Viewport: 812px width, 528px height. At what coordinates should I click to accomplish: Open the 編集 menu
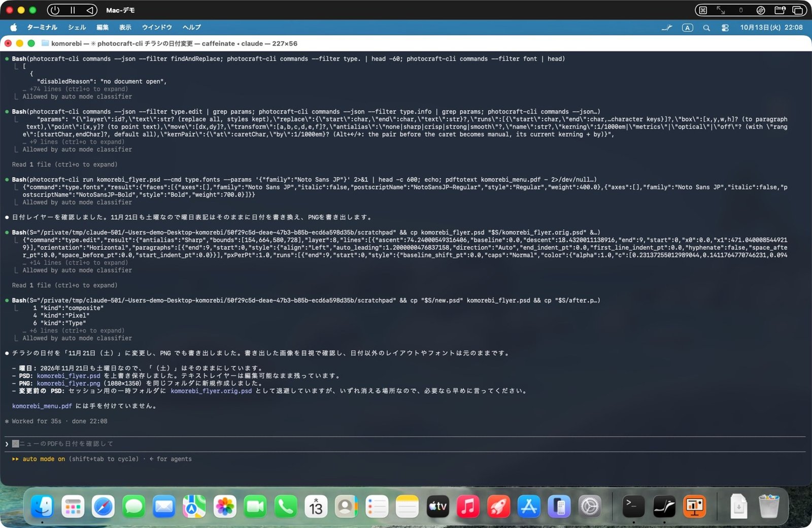103,27
